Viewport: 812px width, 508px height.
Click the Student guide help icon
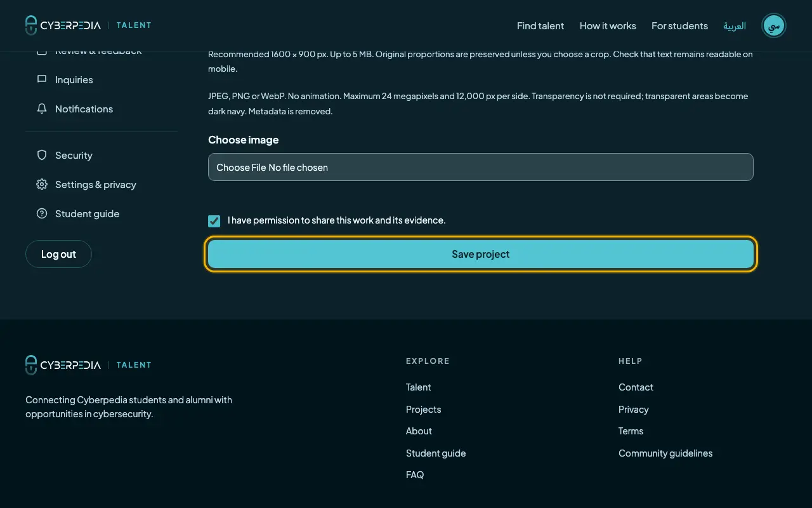click(x=42, y=213)
